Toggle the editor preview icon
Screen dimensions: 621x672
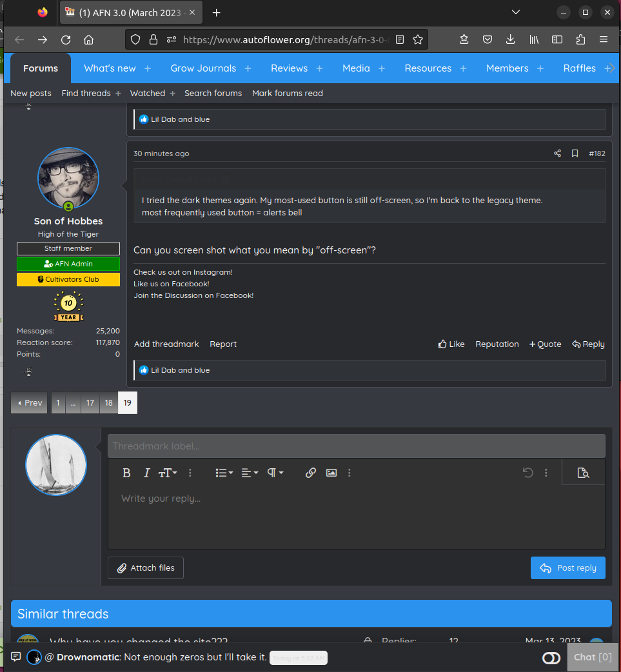tap(584, 473)
